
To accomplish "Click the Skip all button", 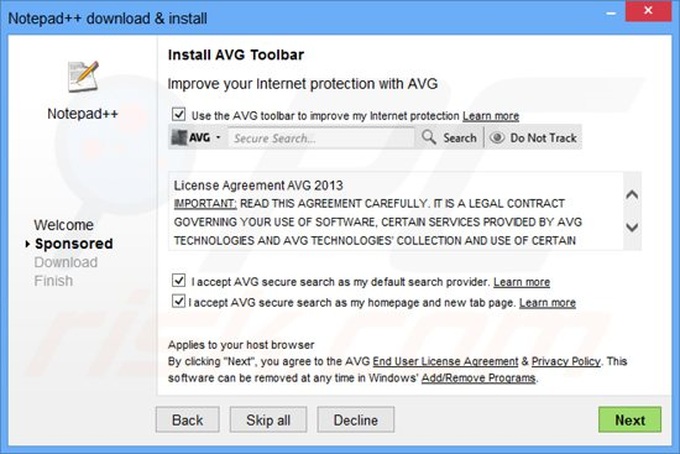I will (268, 419).
